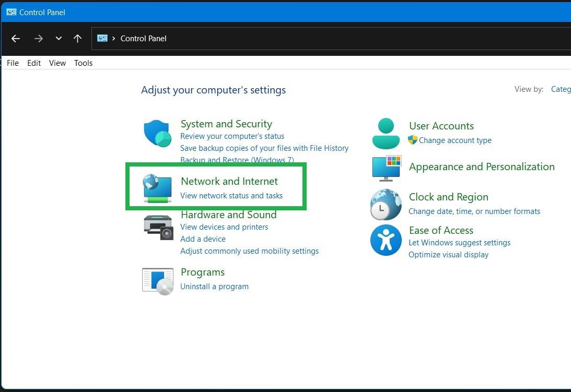Select Add a device link

(203, 239)
